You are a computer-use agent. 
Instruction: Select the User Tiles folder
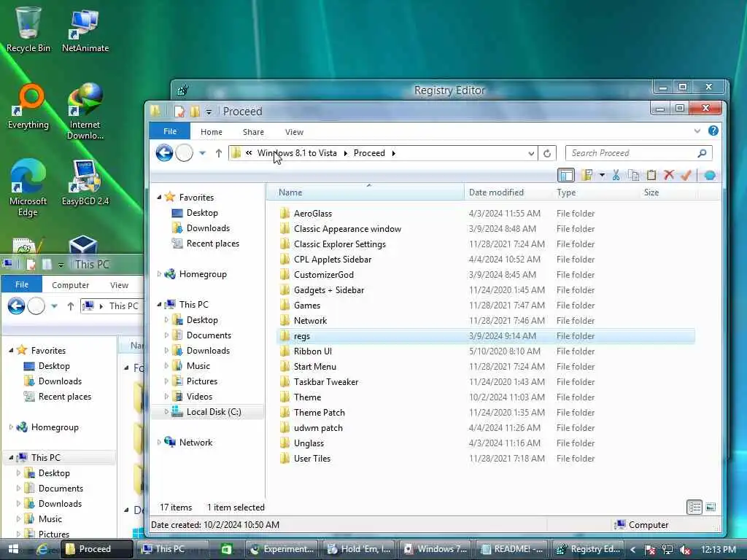pos(312,459)
